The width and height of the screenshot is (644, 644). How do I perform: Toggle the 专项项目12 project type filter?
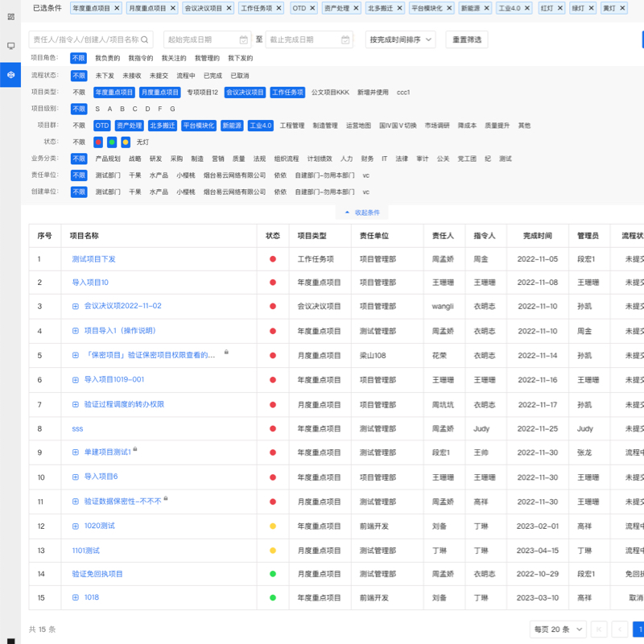coord(202,93)
